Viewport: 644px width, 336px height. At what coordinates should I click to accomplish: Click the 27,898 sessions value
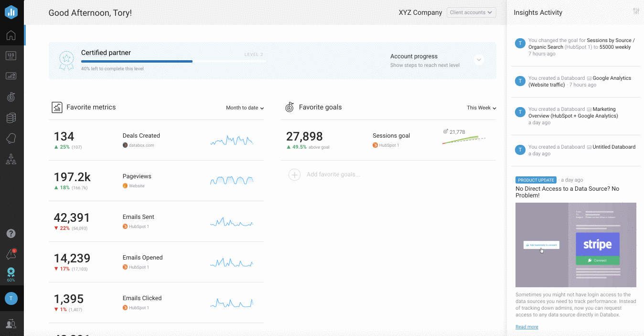tap(304, 136)
